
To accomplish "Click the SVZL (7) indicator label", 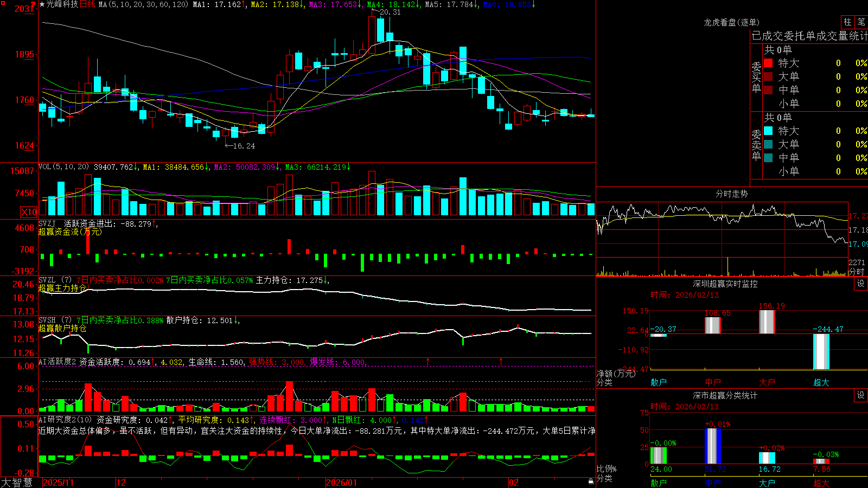I will tap(55, 280).
